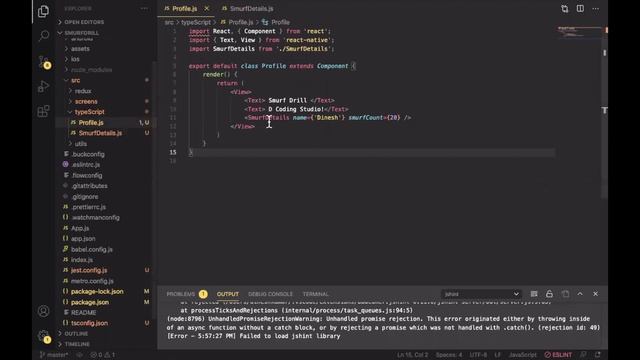640x360 pixels.
Task: Open jest.config.js file
Action: pos(89,270)
